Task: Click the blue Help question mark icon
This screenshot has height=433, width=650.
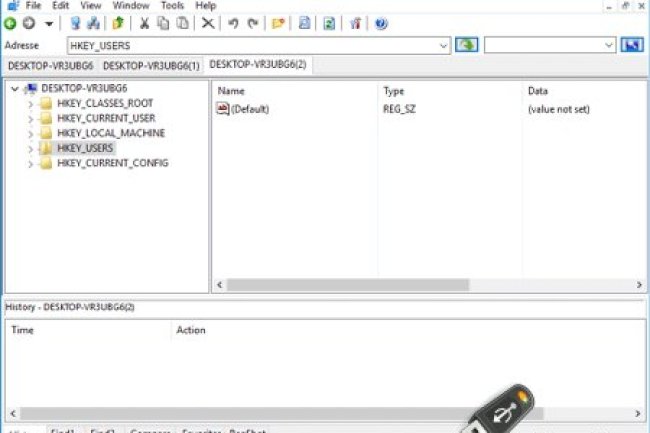Action: coord(381,23)
